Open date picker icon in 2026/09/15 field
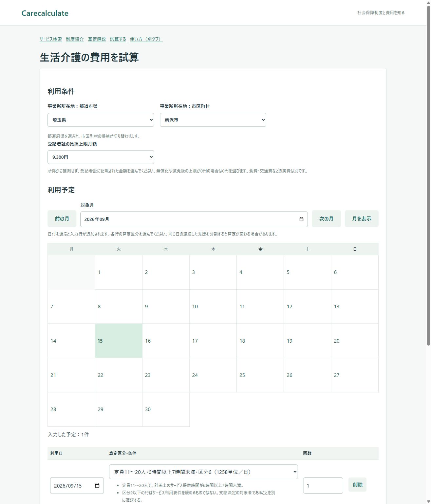The height and width of the screenshot is (504, 431). coord(97,486)
